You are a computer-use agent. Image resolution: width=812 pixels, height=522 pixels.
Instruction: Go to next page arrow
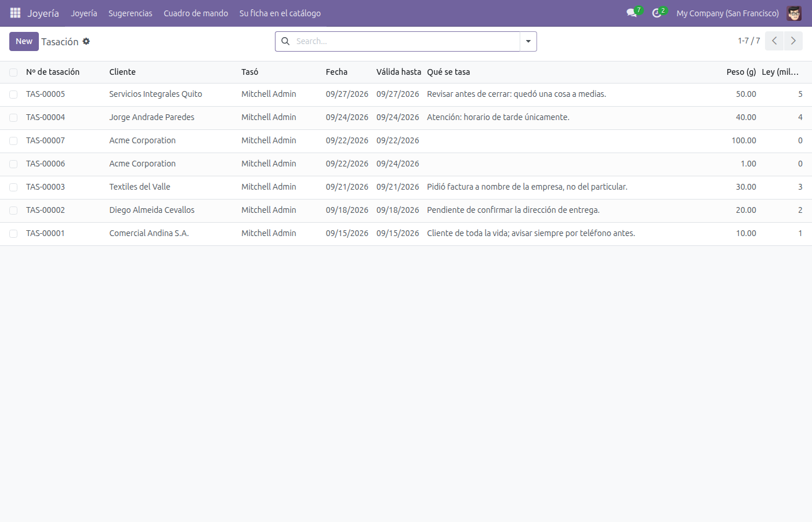[x=793, y=41]
